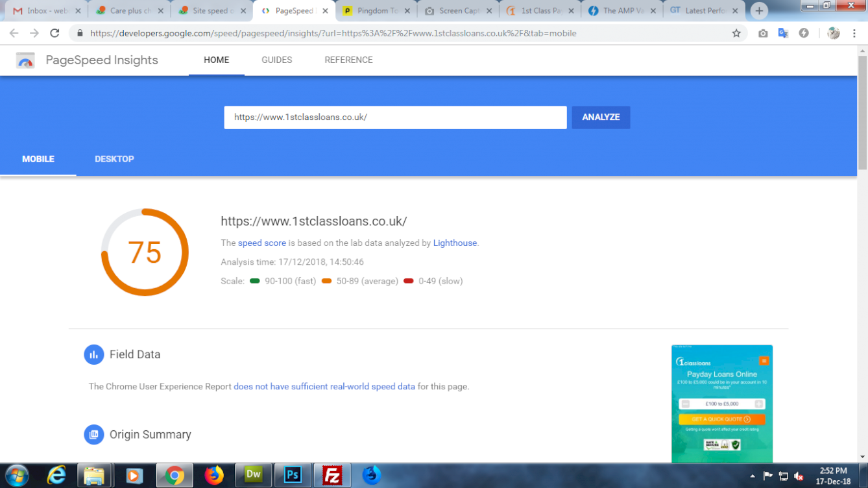The width and height of the screenshot is (868, 488).
Task: Click the ANALYZE button
Action: [x=601, y=117]
